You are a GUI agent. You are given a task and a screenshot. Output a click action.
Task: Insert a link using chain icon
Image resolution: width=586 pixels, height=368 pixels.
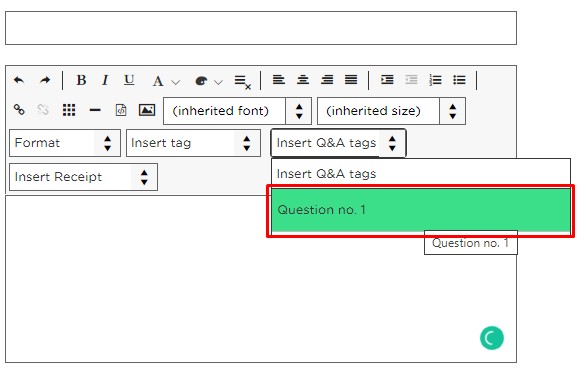(x=19, y=110)
